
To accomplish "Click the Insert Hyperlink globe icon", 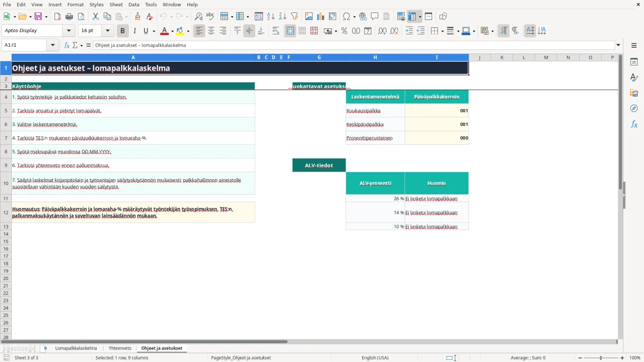I will [363, 17].
